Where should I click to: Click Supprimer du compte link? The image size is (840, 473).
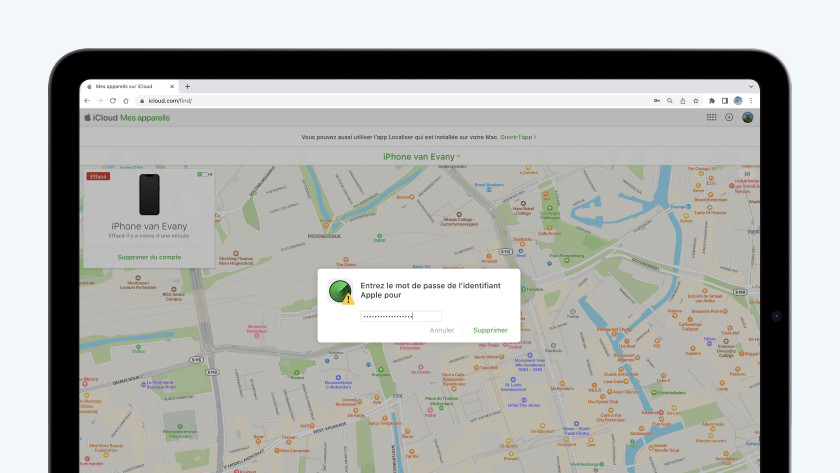coord(149,257)
